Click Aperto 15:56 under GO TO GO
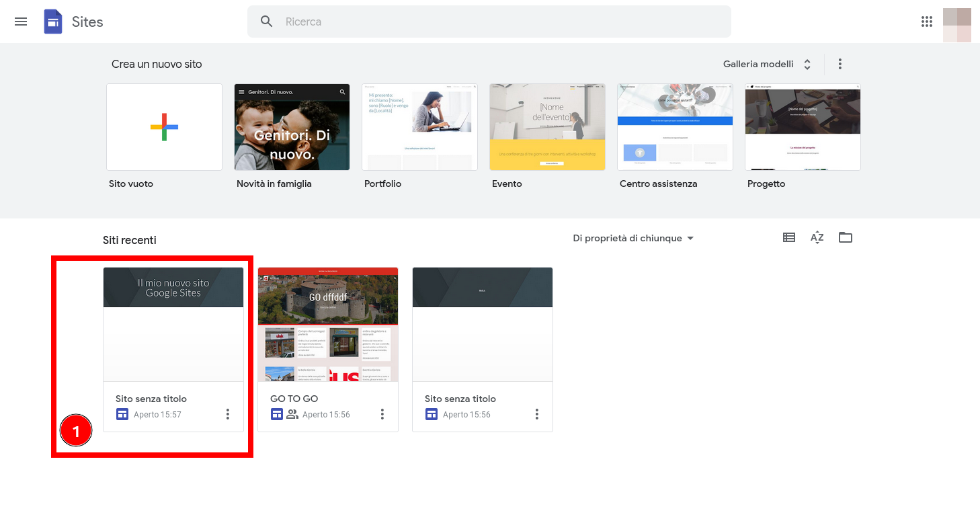The image size is (980, 525). point(326,415)
